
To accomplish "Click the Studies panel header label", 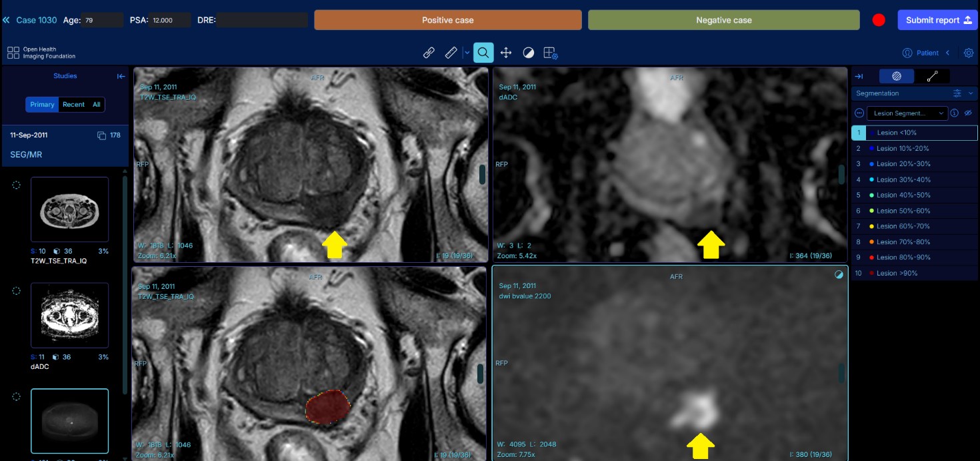I will pos(65,76).
